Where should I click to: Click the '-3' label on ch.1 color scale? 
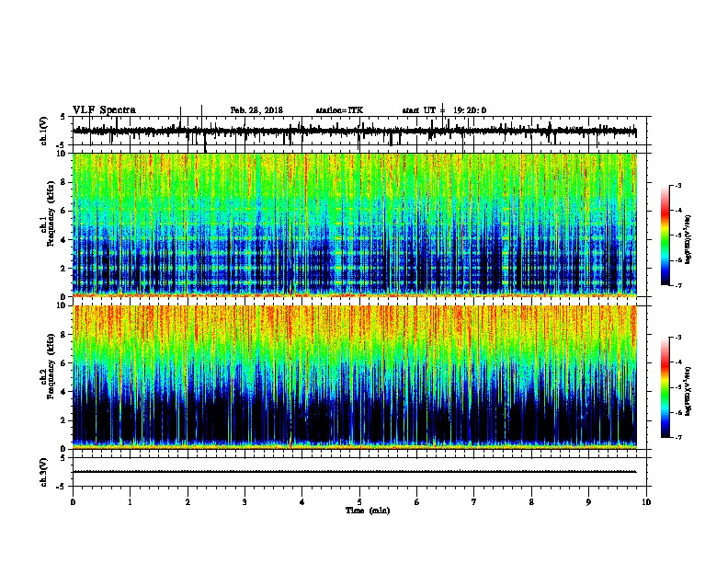[677, 186]
